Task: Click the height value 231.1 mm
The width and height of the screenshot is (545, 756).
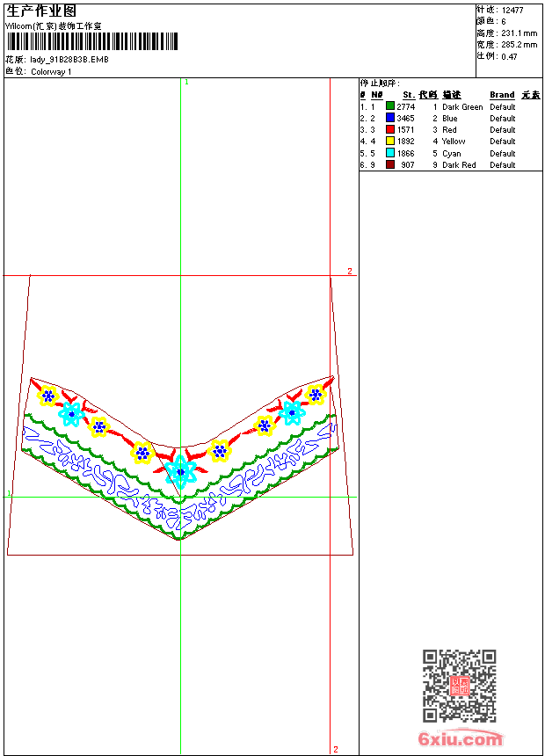Action: [x=519, y=33]
